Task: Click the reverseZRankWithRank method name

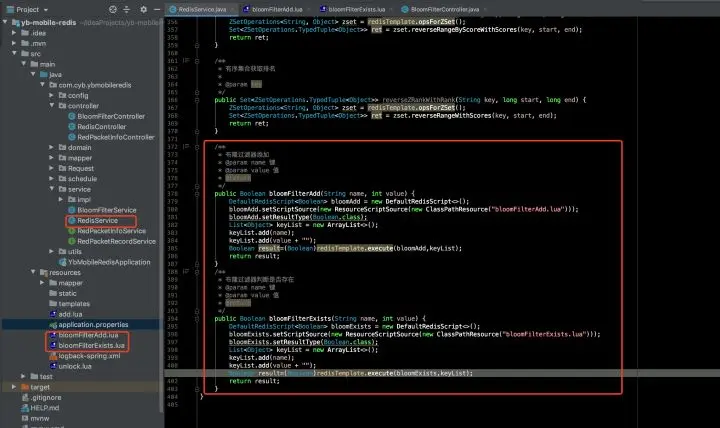Action: pos(419,100)
